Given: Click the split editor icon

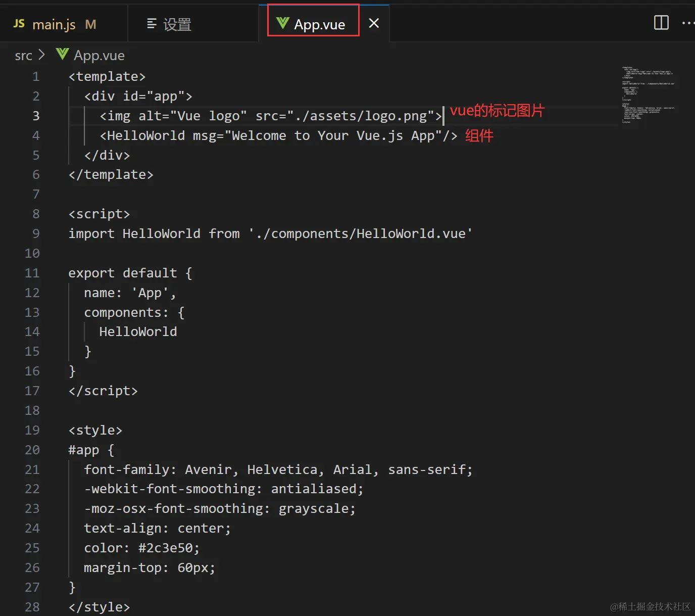Looking at the screenshot, I should [661, 23].
